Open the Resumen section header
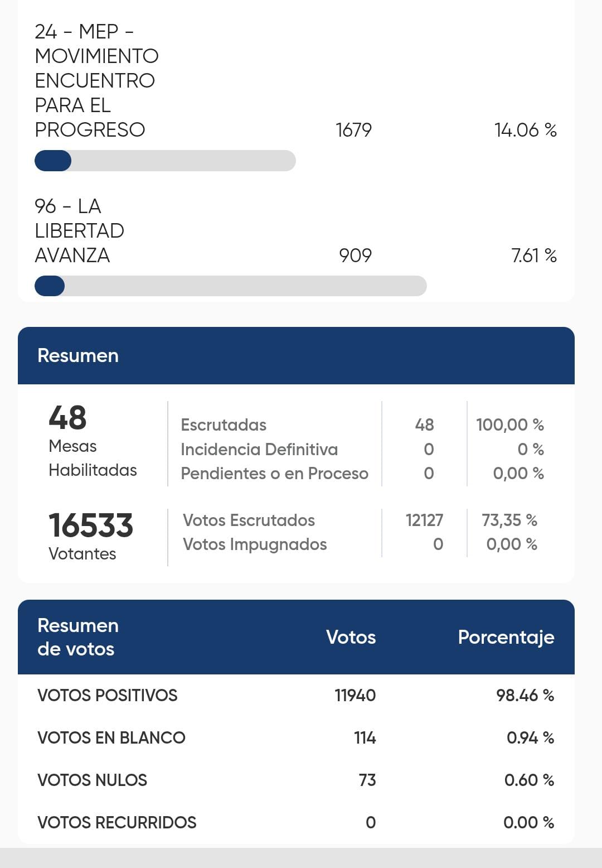Image resolution: width=602 pixels, height=868 pixels. coord(296,355)
